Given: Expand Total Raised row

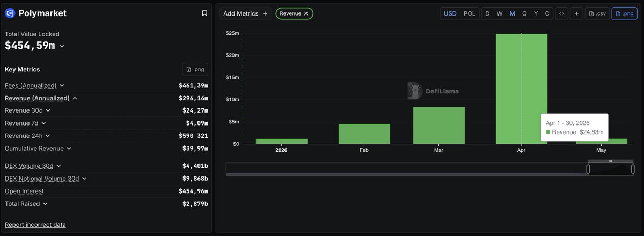Looking at the screenshot, I should [45, 204].
